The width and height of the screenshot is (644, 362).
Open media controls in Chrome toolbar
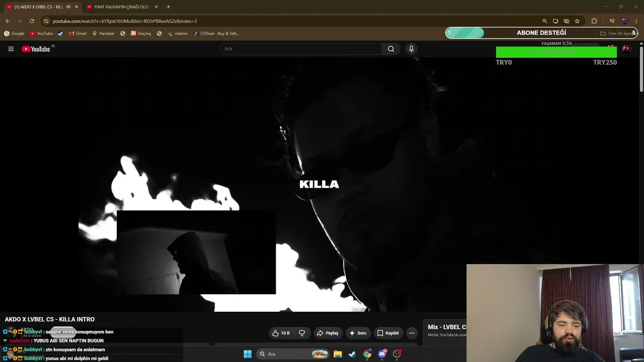pyautogui.click(x=612, y=21)
